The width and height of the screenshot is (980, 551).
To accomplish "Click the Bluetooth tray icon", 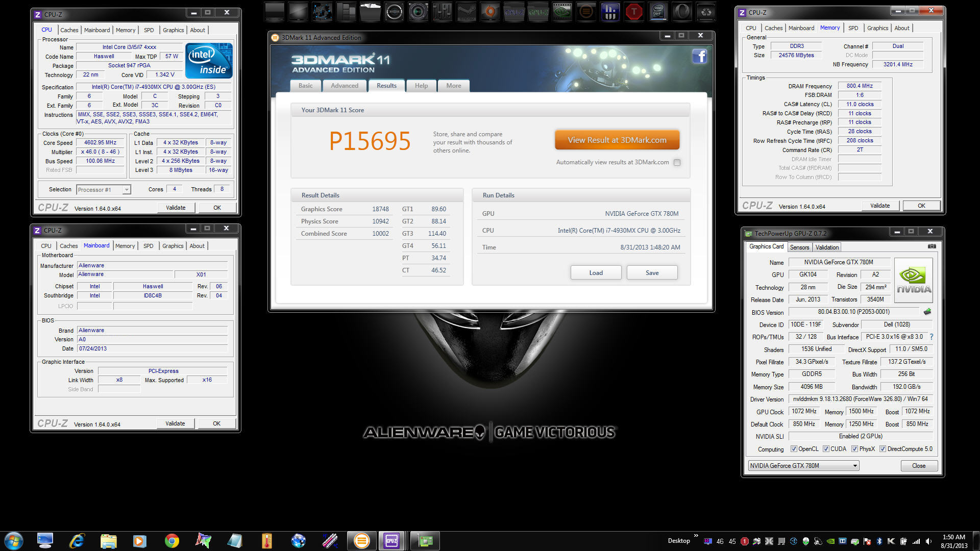I will (x=879, y=541).
